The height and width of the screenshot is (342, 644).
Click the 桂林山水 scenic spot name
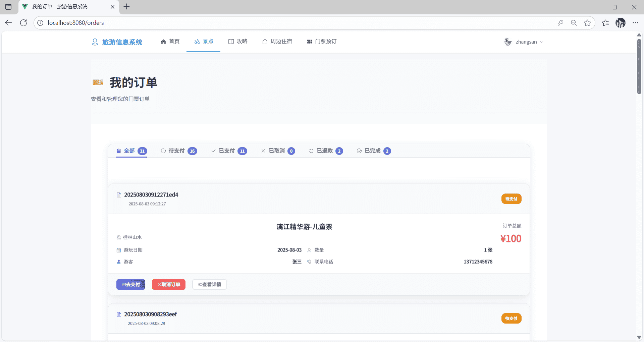point(132,237)
